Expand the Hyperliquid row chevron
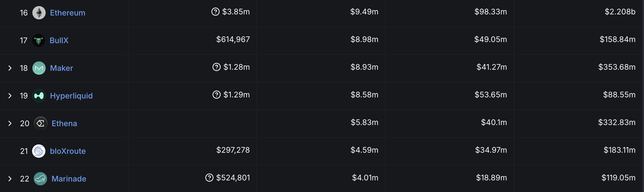Screen dimensions: 644x192 coord(10,96)
